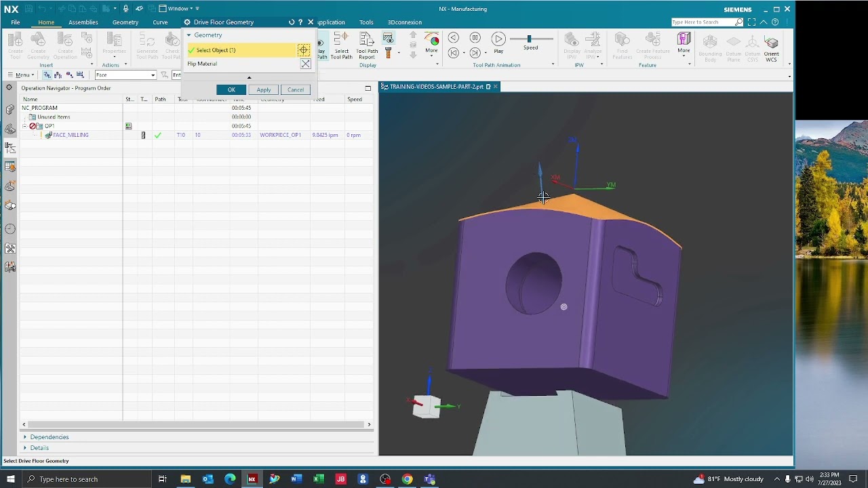The image size is (868, 488).
Task: Toggle Machining Method view in navigator toolbar
Action: click(x=80, y=75)
